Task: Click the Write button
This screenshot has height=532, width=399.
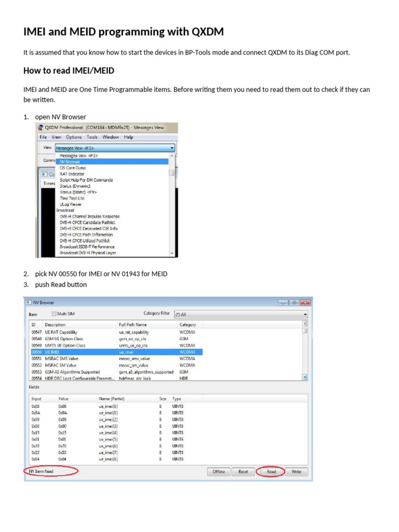Action: [x=296, y=472]
